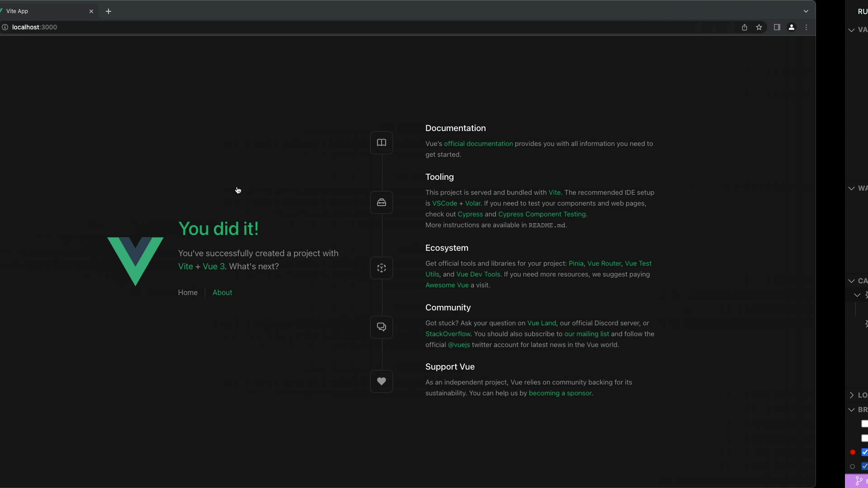Click the becoming a sponsor link
This screenshot has height=488, width=868.
coord(560,393)
